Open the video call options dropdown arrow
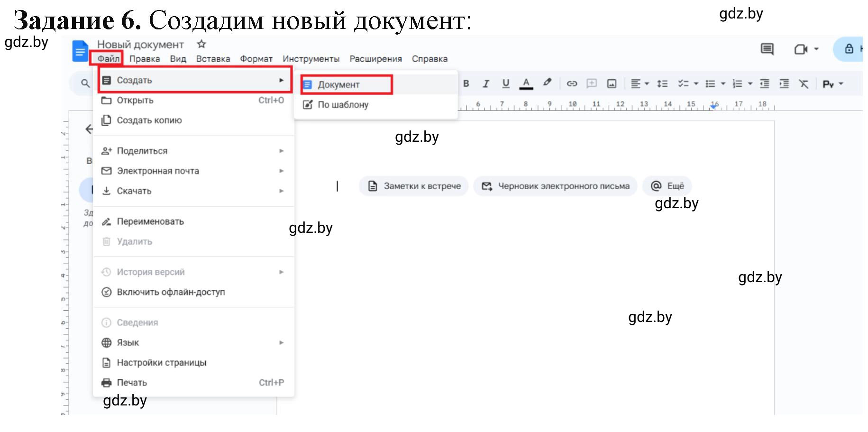 (816, 49)
